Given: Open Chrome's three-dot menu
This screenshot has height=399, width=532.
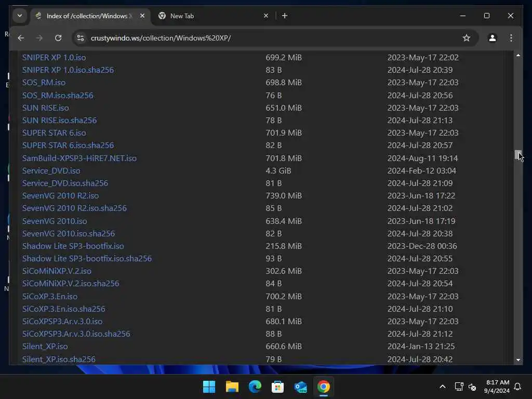Looking at the screenshot, I should [x=511, y=38].
